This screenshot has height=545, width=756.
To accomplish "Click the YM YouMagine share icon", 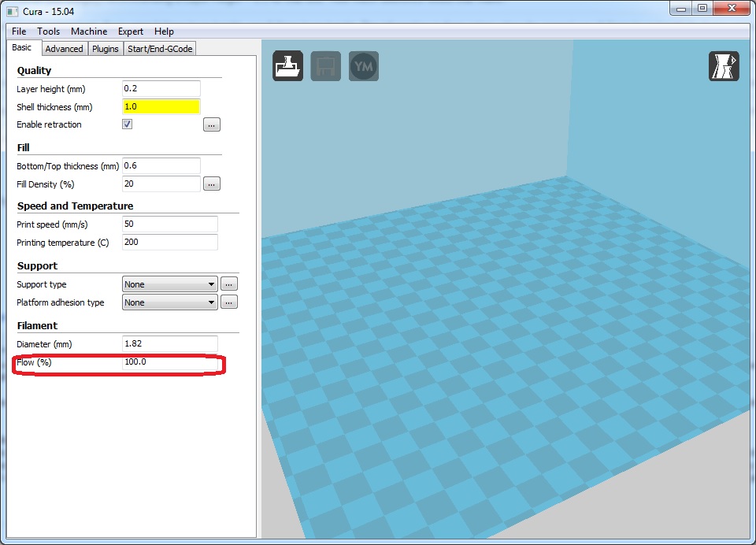I will 364,66.
